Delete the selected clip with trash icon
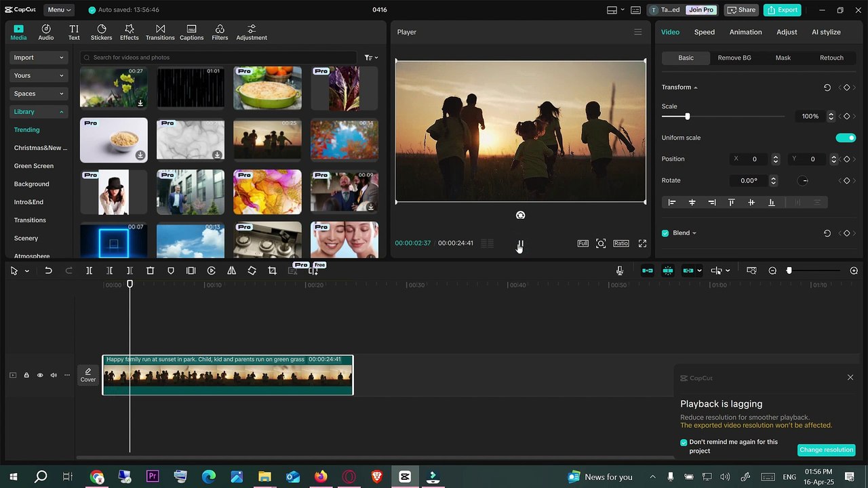The image size is (868, 488). 150,270
